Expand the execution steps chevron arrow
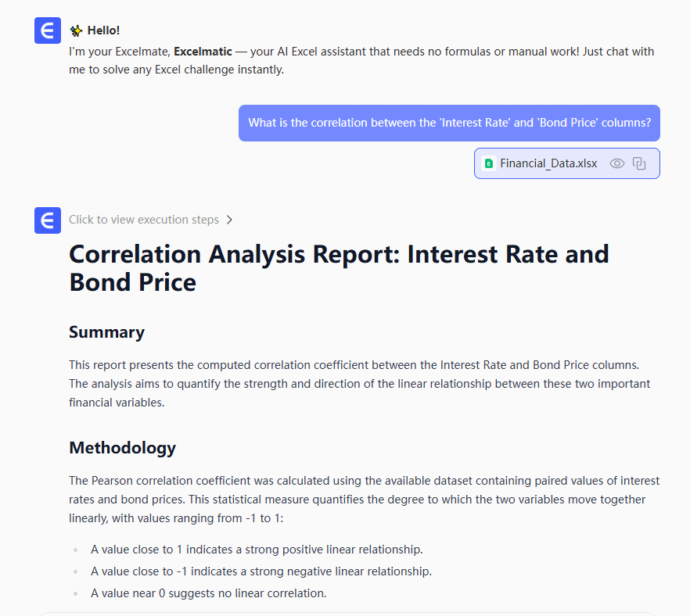Image resolution: width=690 pixels, height=616 pixels. click(229, 220)
